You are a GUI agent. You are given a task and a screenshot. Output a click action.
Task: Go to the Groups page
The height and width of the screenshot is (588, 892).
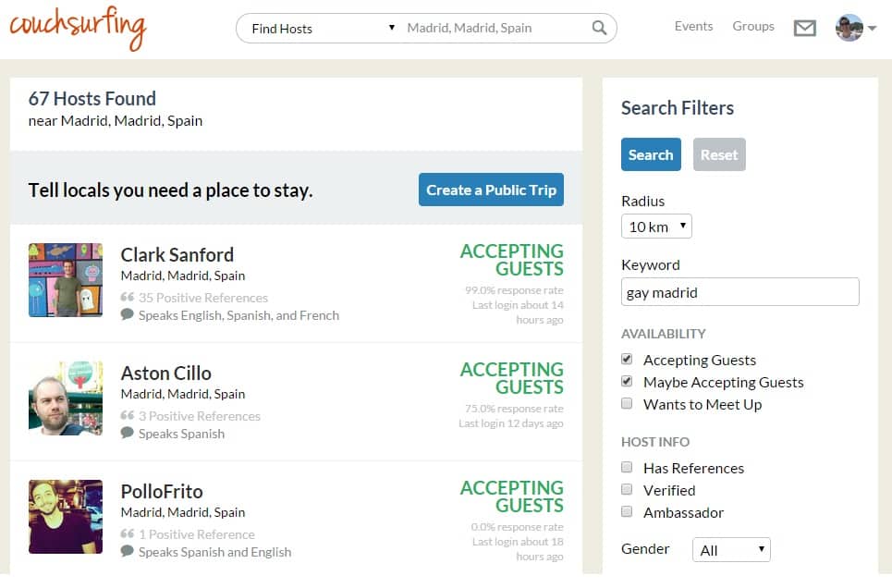(x=753, y=26)
